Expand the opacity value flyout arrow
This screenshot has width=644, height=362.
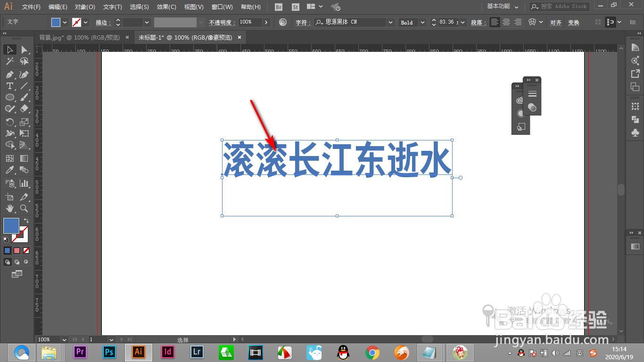coord(266,22)
